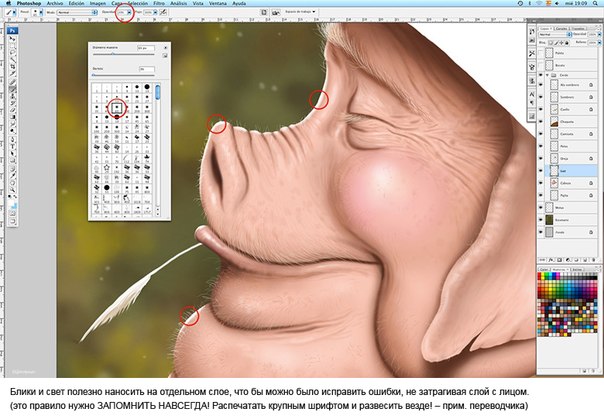Open the Photoshop application menu
Viewport: 604px width, 419px height.
[x=29, y=3]
